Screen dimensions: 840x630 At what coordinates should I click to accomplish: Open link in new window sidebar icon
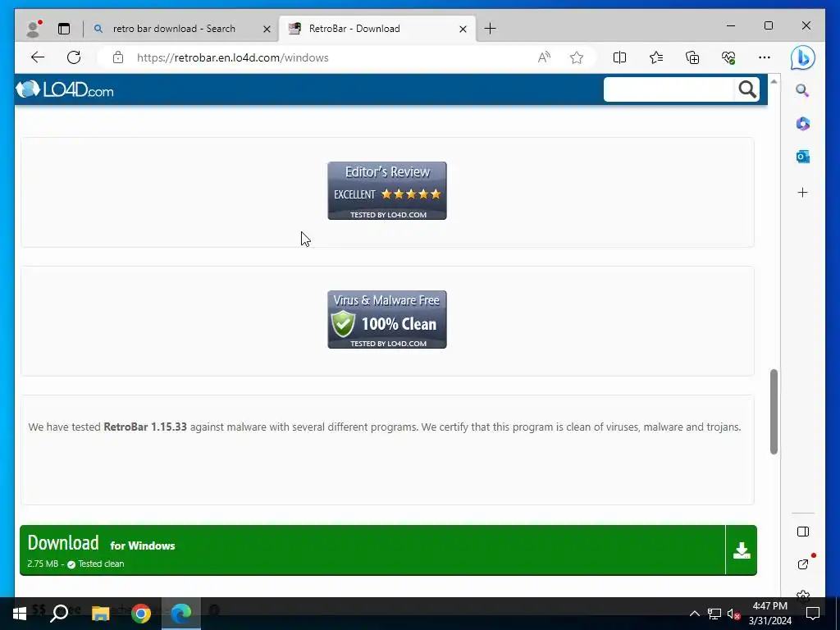pyautogui.click(x=802, y=564)
